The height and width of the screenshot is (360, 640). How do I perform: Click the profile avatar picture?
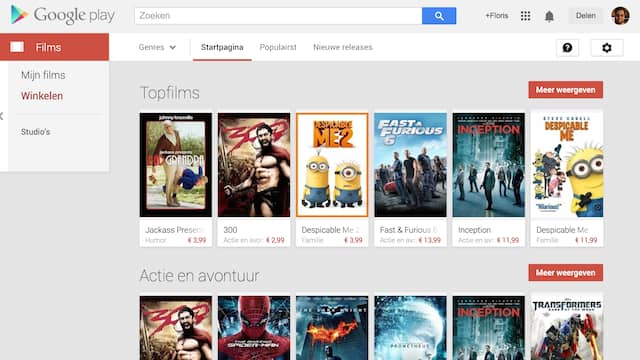click(620, 16)
